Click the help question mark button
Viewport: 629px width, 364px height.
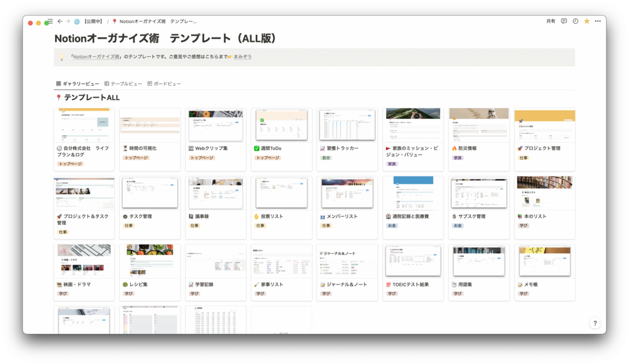(595, 323)
